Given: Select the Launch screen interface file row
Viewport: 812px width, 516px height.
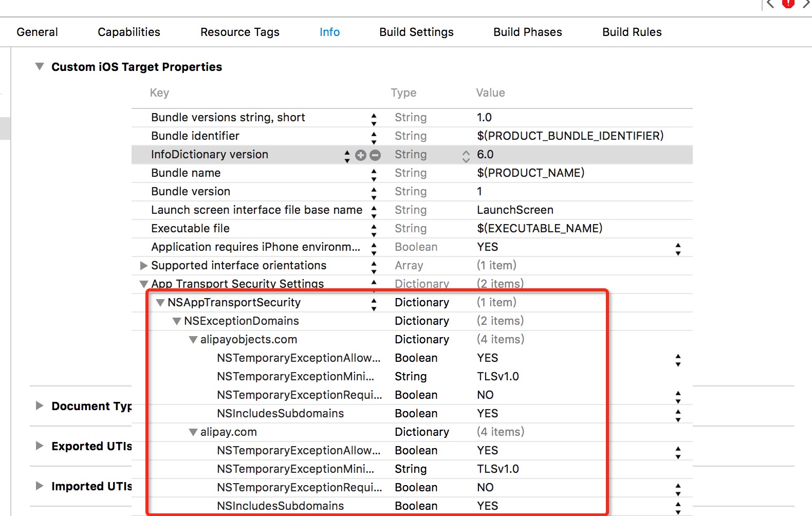Looking at the screenshot, I should tap(256, 210).
